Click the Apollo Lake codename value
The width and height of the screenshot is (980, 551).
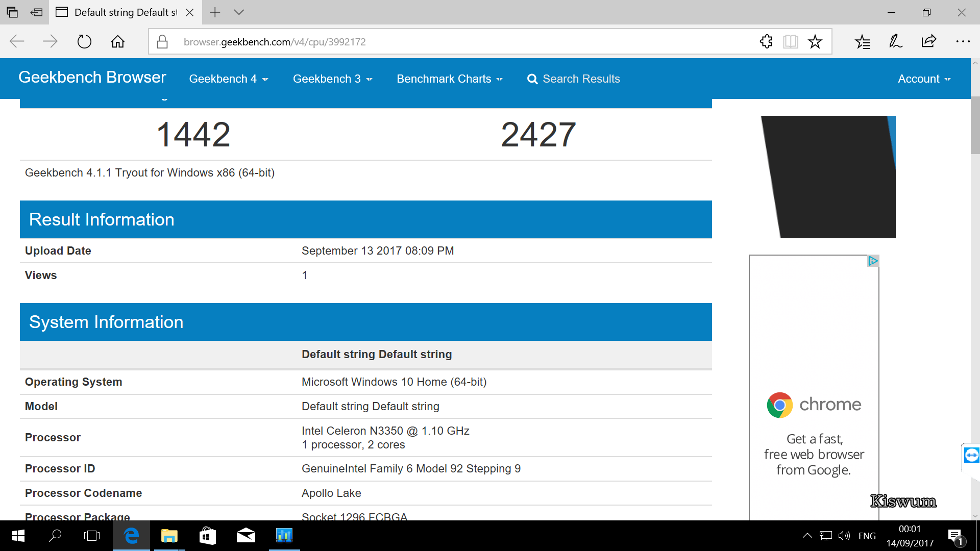point(331,493)
